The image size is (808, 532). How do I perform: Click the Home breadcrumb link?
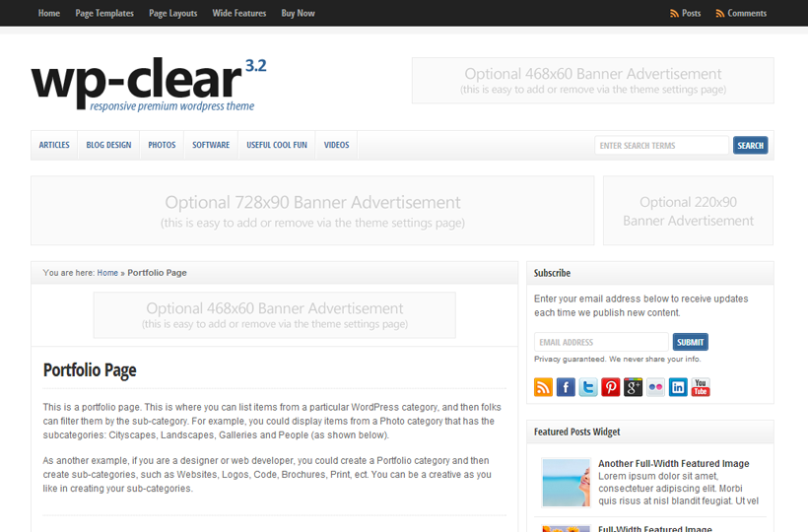(107, 273)
